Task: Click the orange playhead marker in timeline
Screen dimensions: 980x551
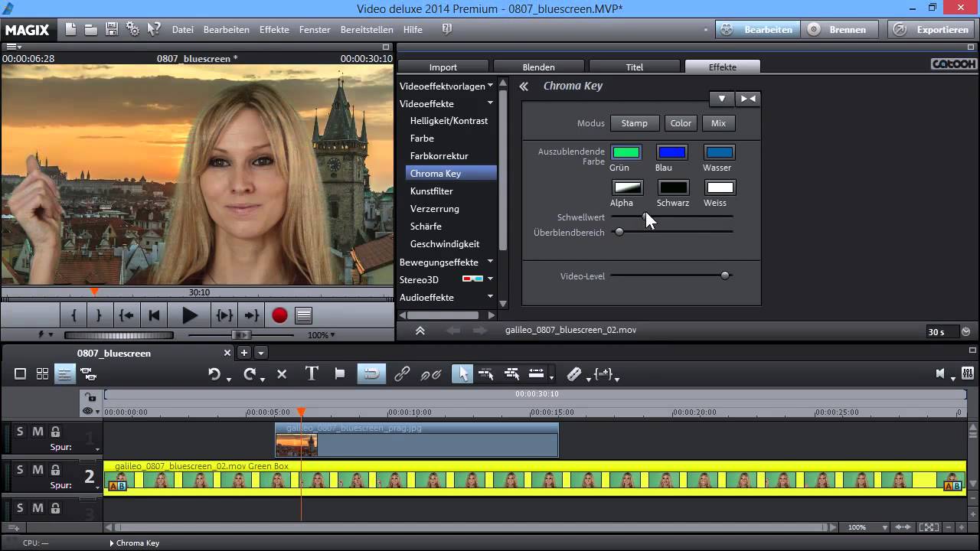Action: pyautogui.click(x=301, y=412)
